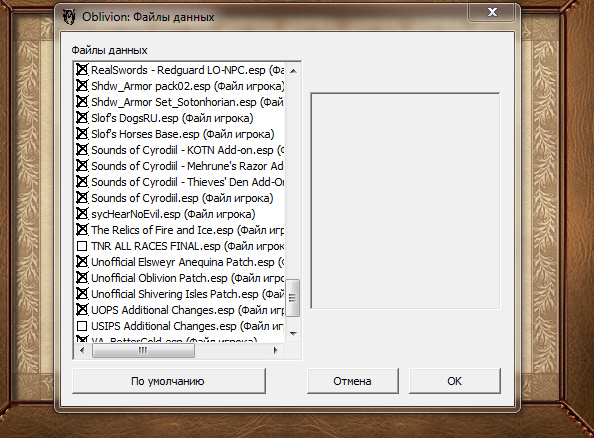Screen dimensions: 594x438
Task: Click the vertical scrollbar thumb
Action: pyautogui.click(x=293, y=298)
